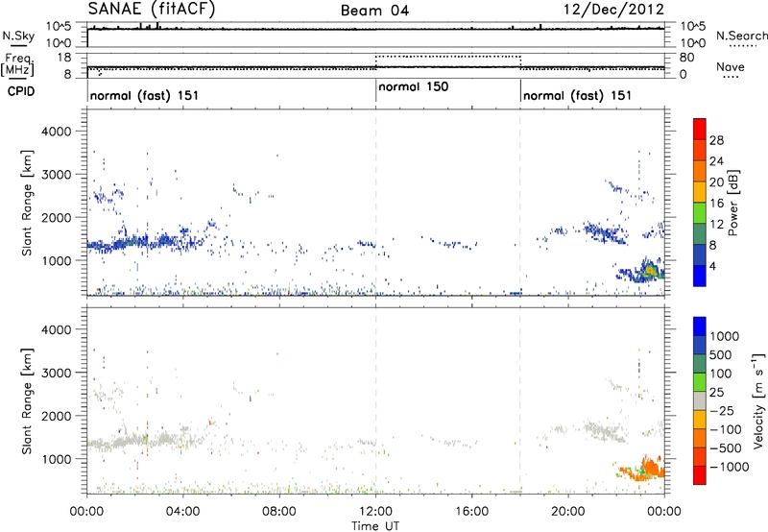Click the Power [dB] colorbar label

pos(733,203)
